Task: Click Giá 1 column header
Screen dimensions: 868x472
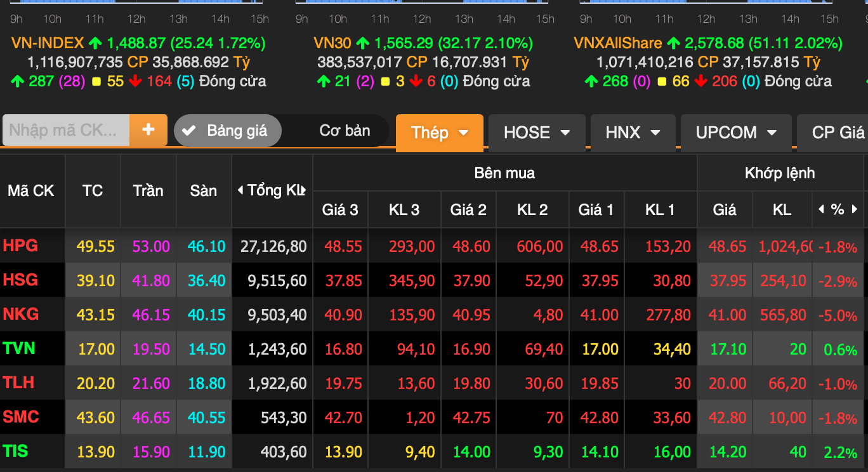Action: click(x=596, y=209)
